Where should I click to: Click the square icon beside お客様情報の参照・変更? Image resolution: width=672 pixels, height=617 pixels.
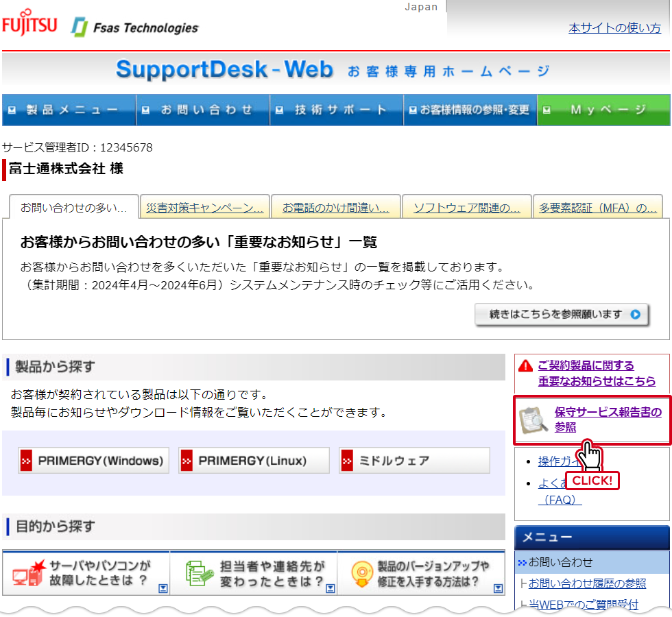[413, 110]
